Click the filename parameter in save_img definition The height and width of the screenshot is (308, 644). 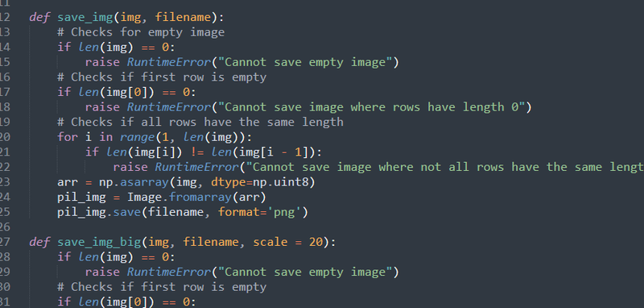[183, 18]
